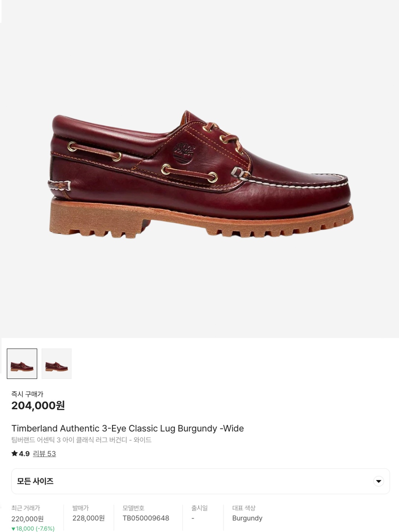Viewport: 399px width, 532px height.
Task: Click the Burgundy representative color value
Action: [x=247, y=518]
